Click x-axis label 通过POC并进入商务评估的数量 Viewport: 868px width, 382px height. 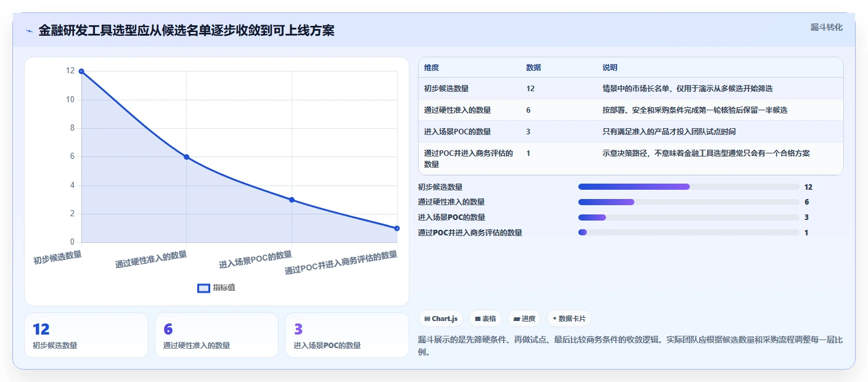click(x=341, y=262)
